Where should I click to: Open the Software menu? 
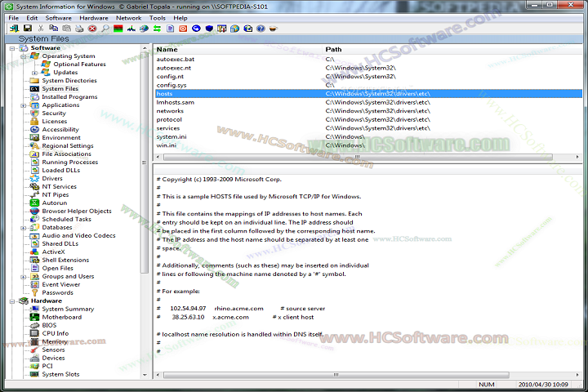59,18
